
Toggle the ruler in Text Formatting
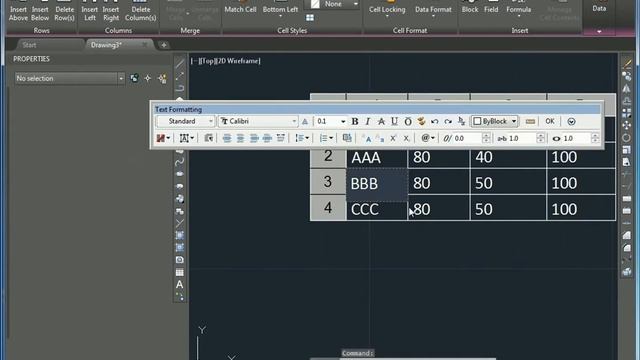[x=530, y=121]
